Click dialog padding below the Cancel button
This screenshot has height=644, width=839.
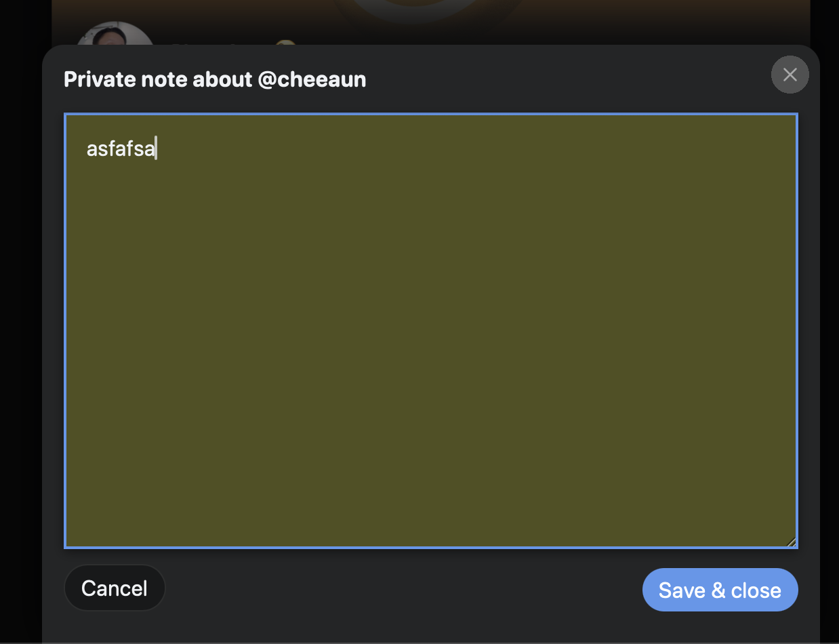(x=115, y=628)
